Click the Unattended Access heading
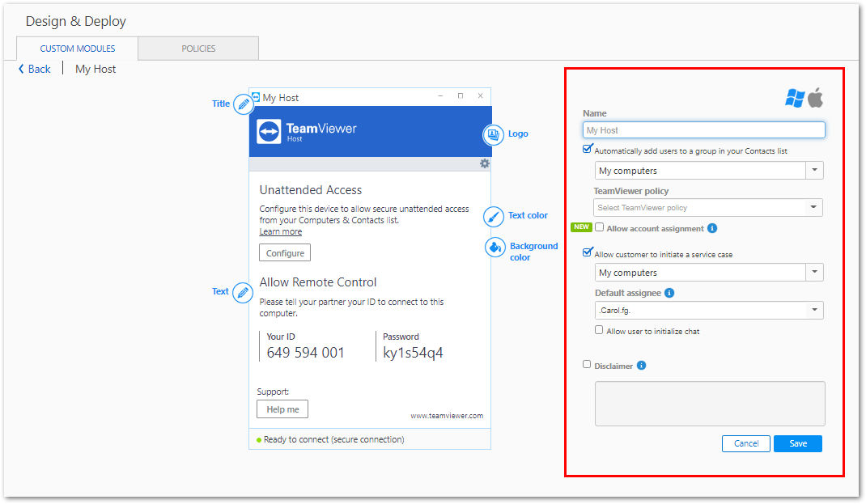866x504 pixels. click(x=311, y=190)
